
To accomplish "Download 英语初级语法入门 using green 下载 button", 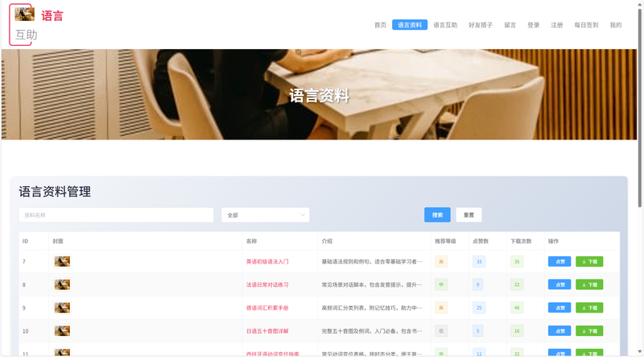I will [589, 261].
